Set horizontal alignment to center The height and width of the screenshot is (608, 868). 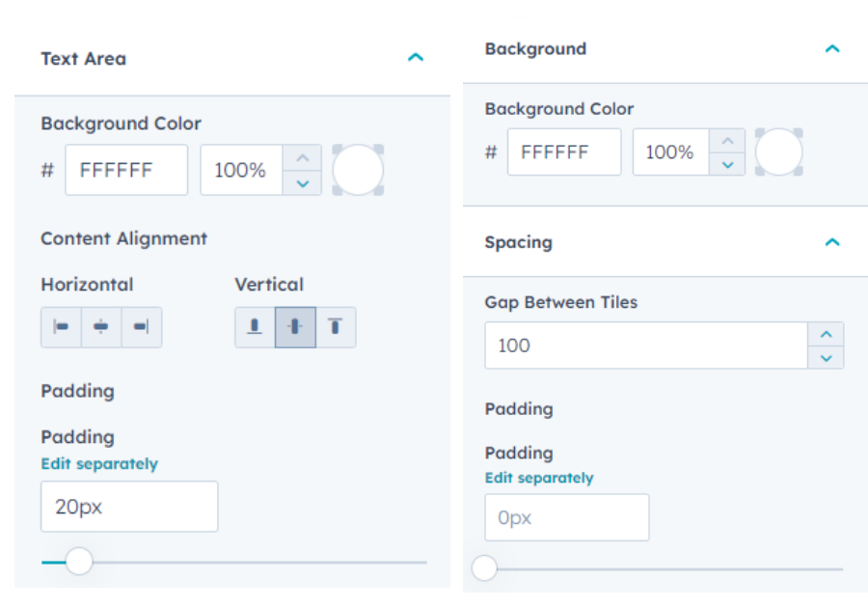pos(101,327)
